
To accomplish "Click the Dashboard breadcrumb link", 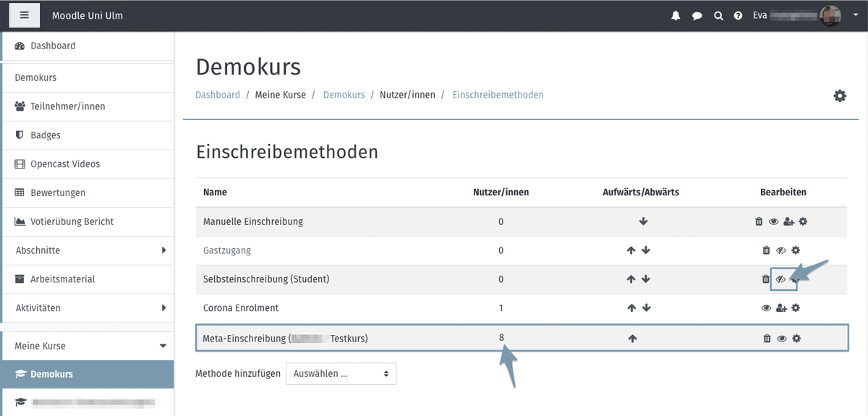I will point(218,95).
